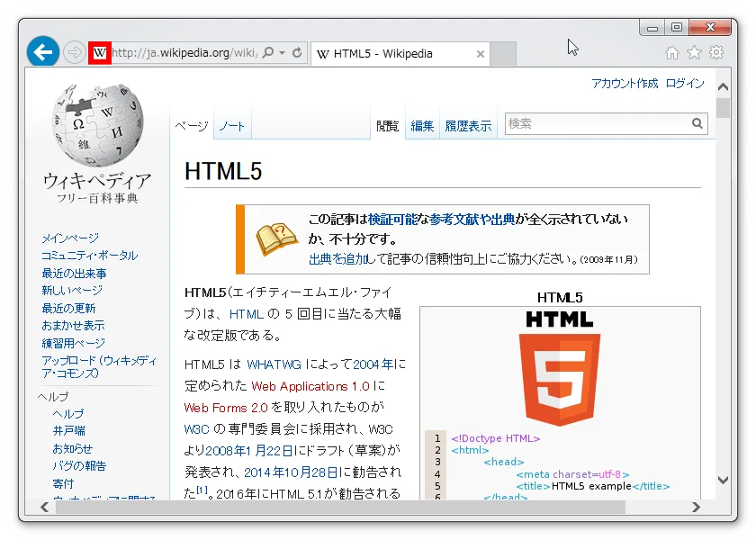Click the Wikipedia globe logo

[97, 125]
